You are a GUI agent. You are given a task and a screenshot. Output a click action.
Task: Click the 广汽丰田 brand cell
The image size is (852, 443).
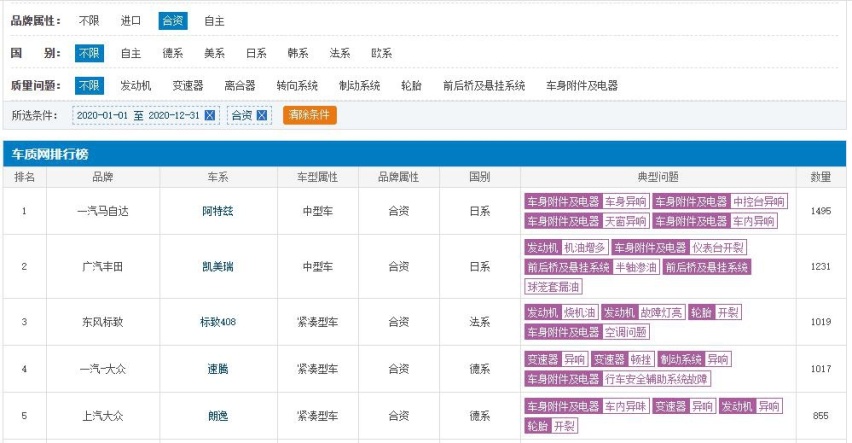pos(103,266)
